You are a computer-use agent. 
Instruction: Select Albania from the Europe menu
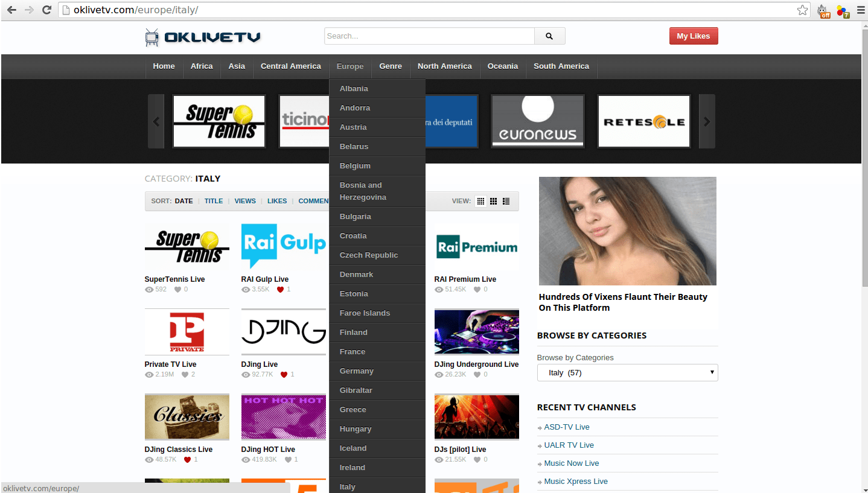(x=377, y=89)
